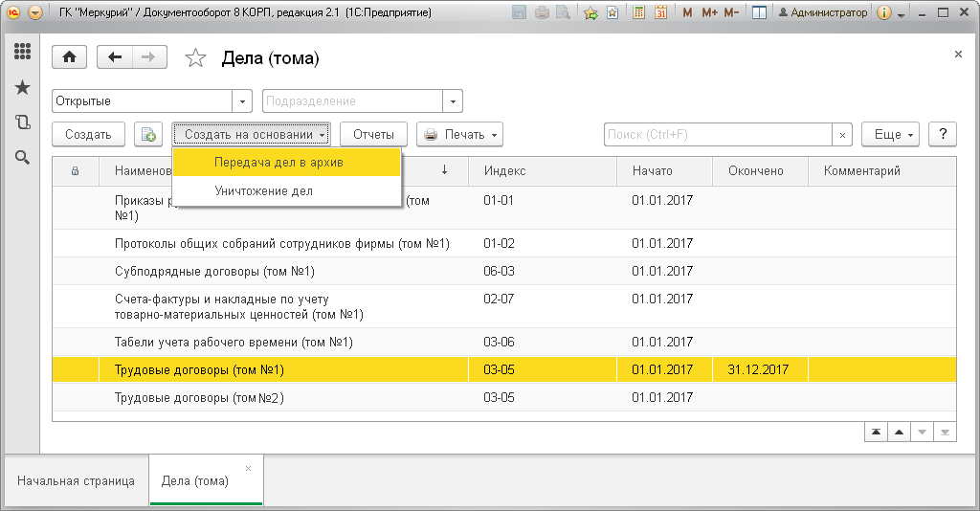Close the Дела (тома) bottom tab

[x=248, y=469]
